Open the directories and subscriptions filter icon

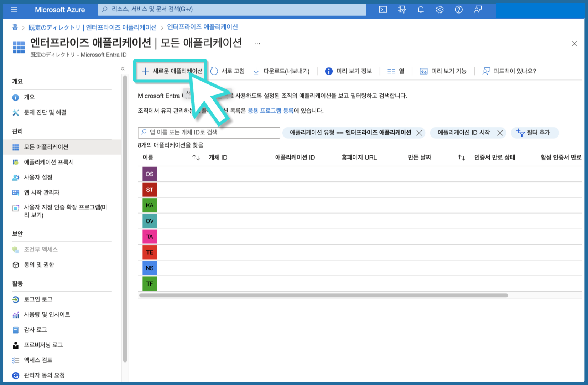[402, 10]
